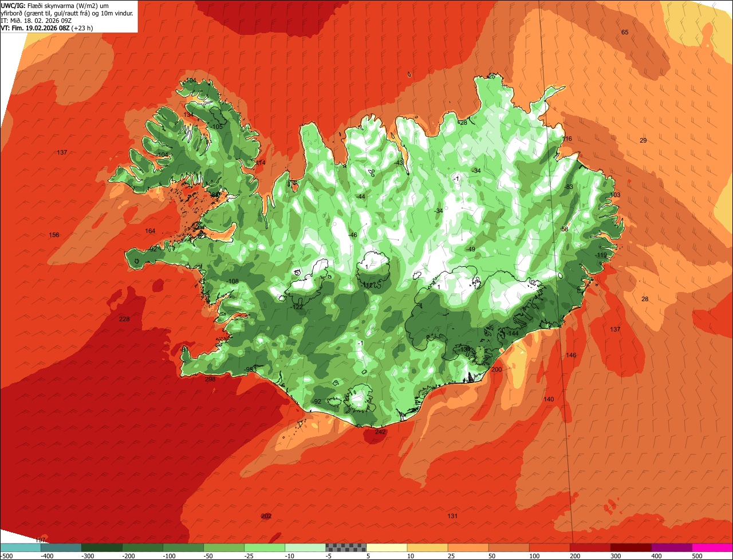The image size is (733, 560).
Task: Click the checkered legend swatch between -5 and 5
Action: pos(346,547)
